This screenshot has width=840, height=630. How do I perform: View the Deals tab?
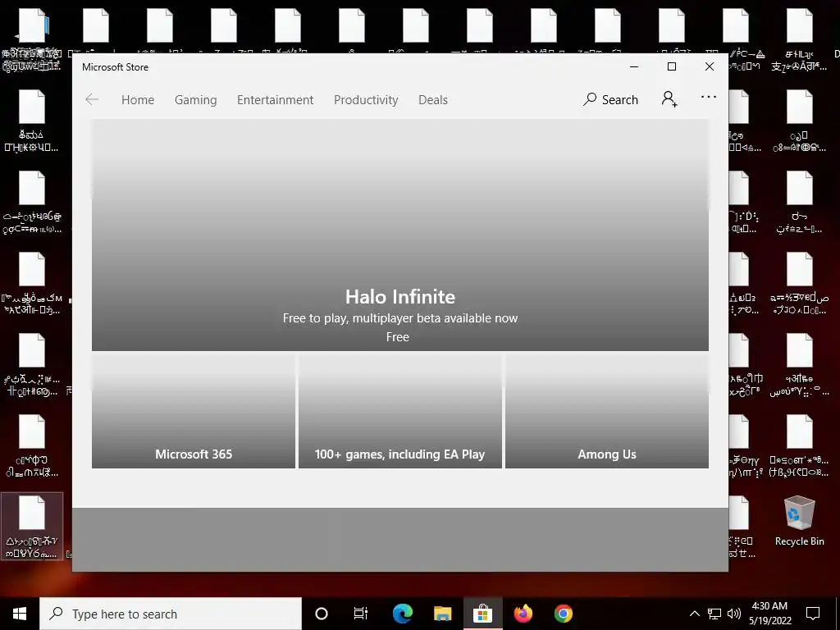tap(433, 100)
